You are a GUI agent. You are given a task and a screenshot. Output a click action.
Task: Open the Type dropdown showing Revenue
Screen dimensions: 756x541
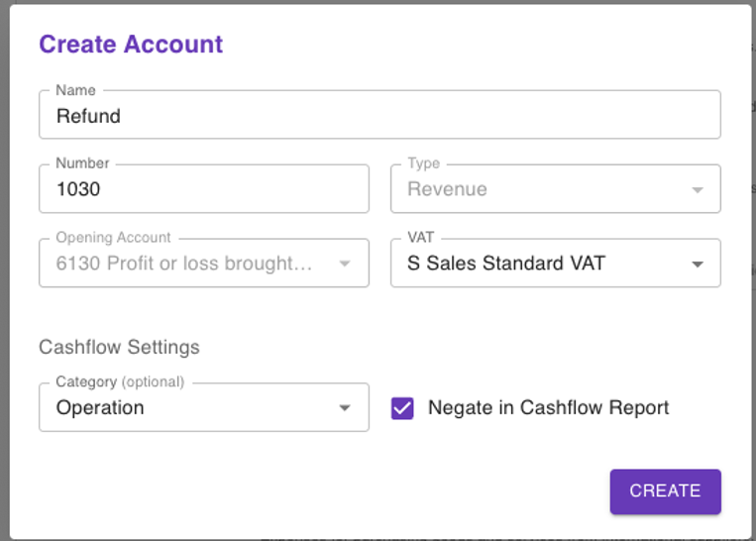click(543, 189)
